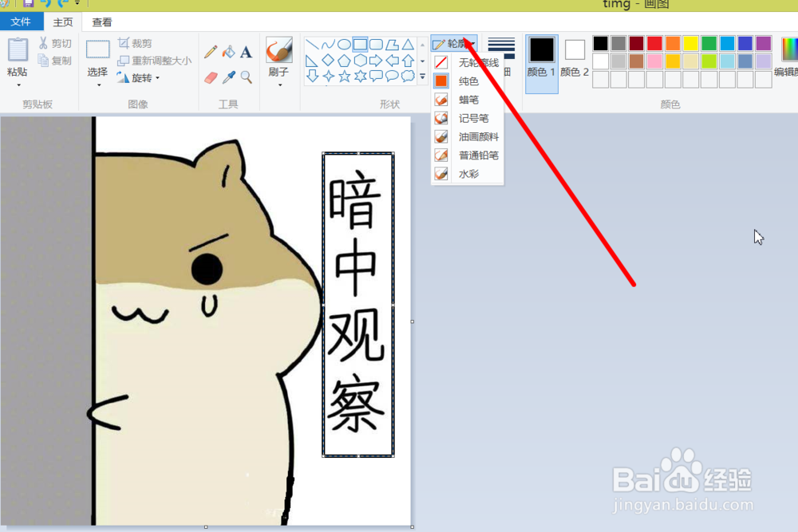The height and width of the screenshot is (532, 798).
Task: Pick the purple color swatch
Action: point(764,43)
